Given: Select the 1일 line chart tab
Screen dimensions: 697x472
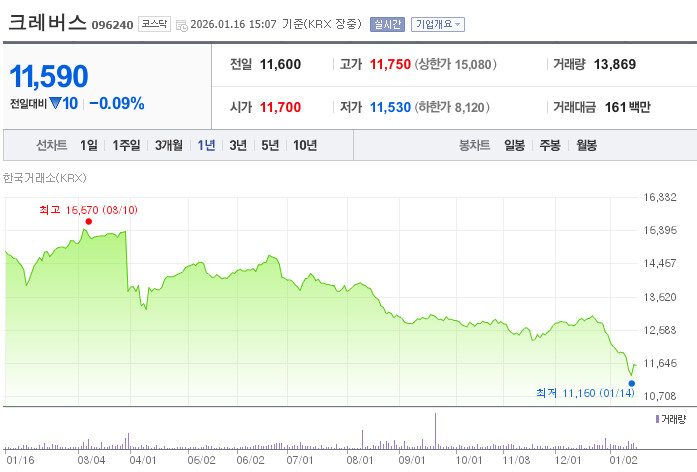Looking at the screenshot, I should 88,145.
